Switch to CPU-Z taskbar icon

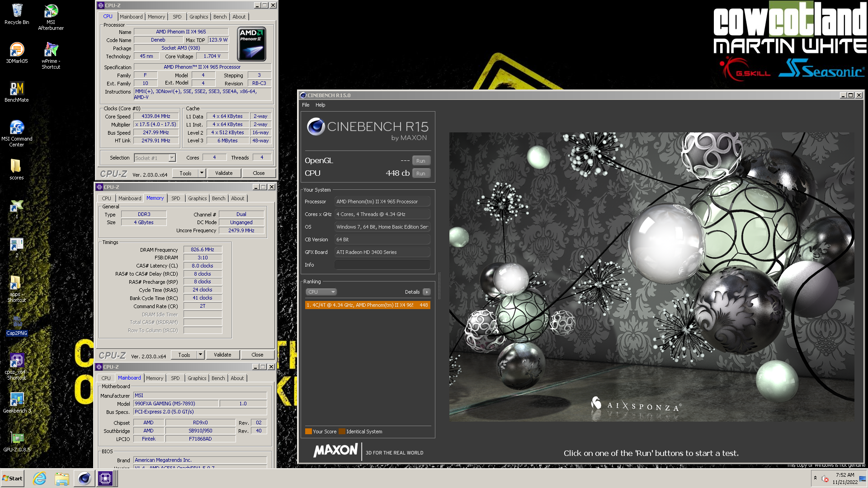pos(105,479)
